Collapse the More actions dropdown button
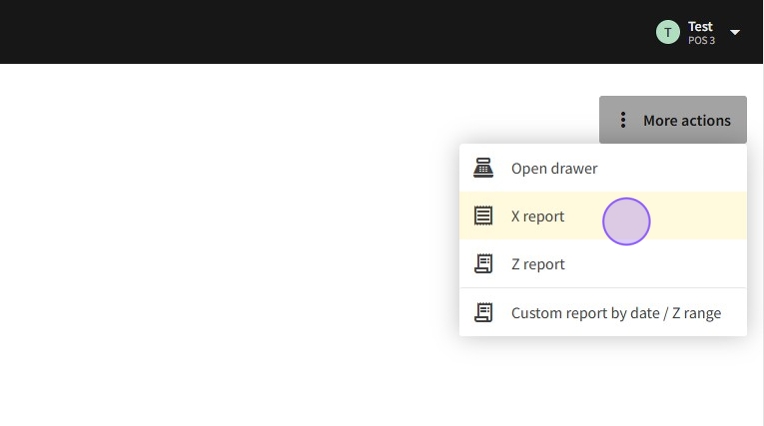Viewport: 764px width, 426px height. (673, 120)
